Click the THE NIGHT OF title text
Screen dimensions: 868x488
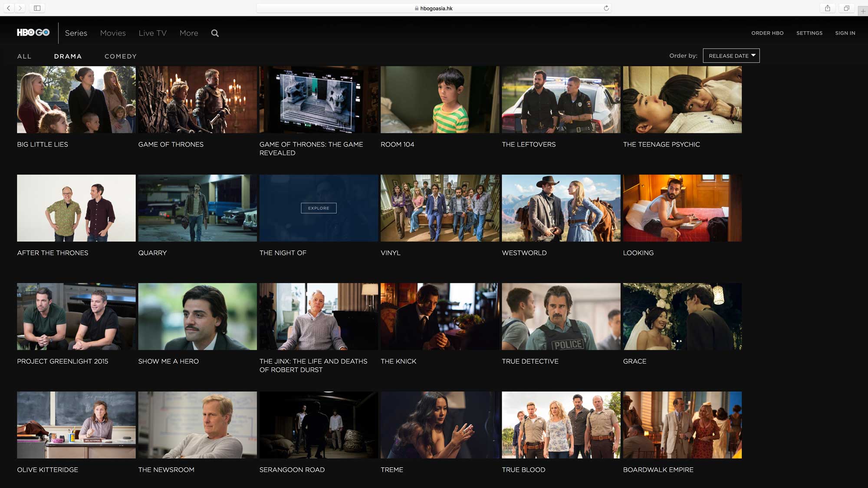283,253
